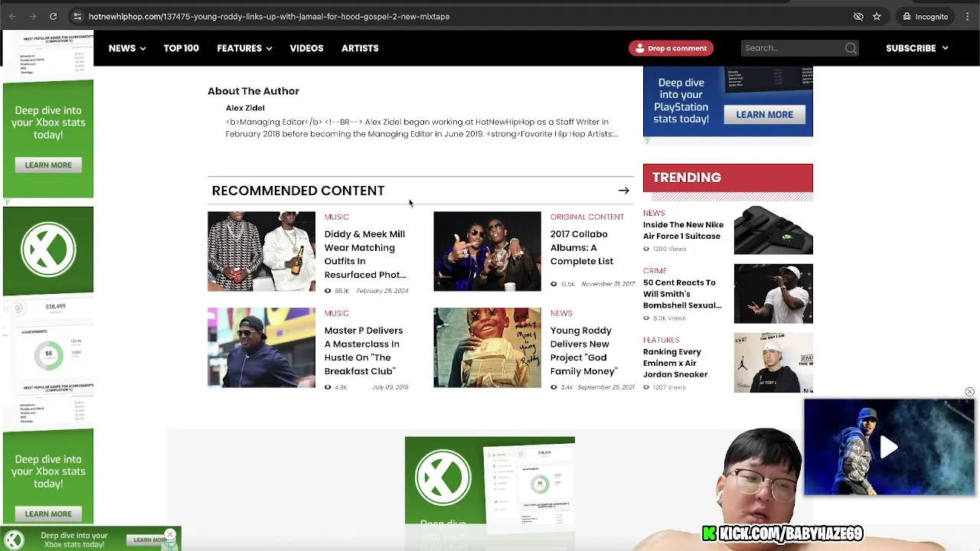This screenshot has width=980, height=551.
Task: Click the Nike suitcase trending thumbnail
Action: pyautogui.click(x=773, y=230)
